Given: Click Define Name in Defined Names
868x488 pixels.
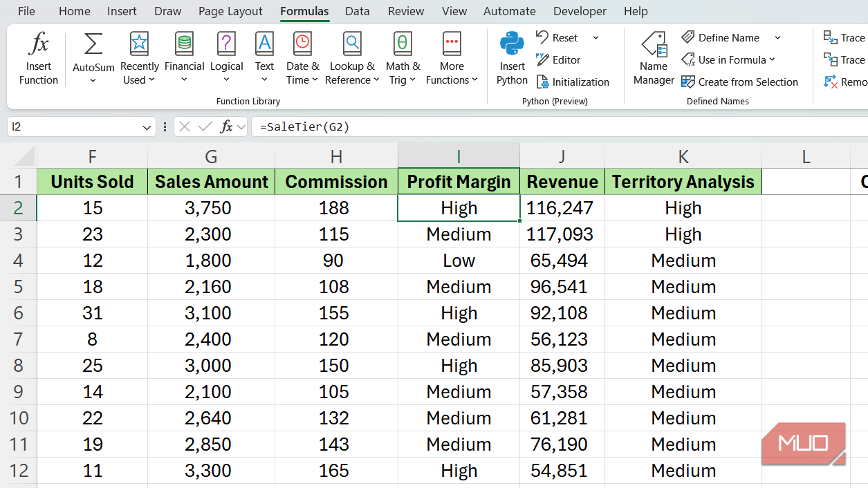Looking at the screenshot, I should click(721, 38).
